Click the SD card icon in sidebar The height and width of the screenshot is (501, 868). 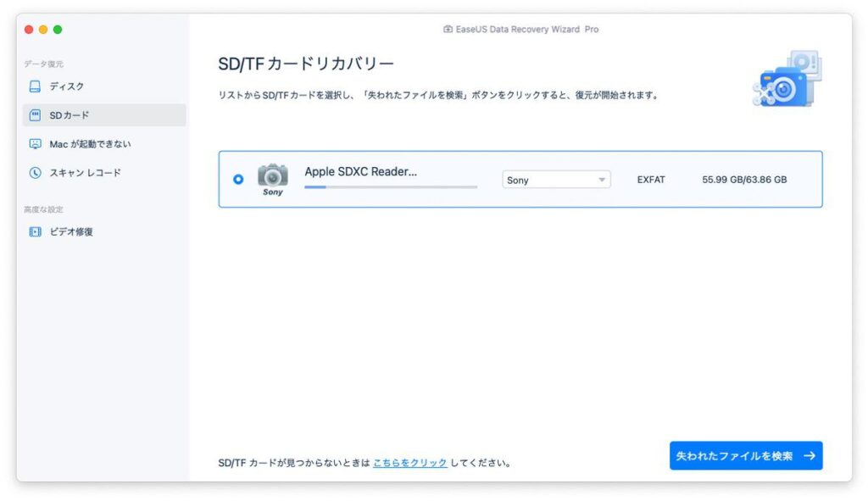[x=35, y=115]
